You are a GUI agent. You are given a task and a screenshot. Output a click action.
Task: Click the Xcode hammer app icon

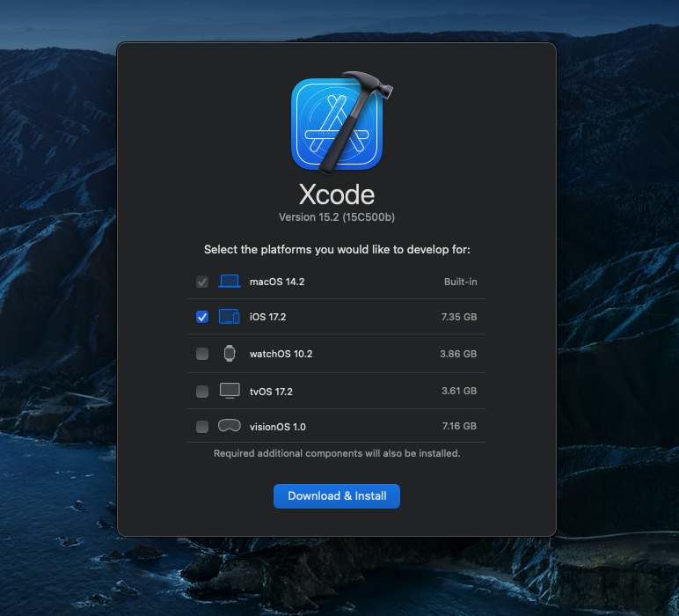click(x=341, y=123)
